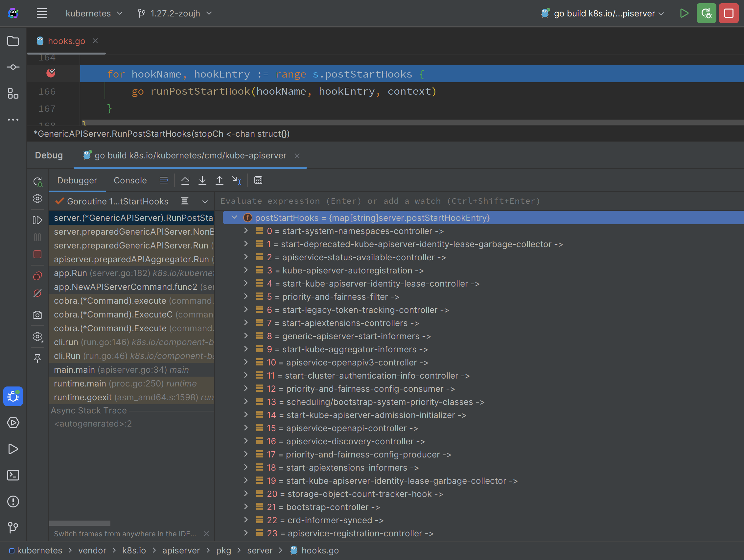Click the Debug tool window title
This screenshot has width=744, height=560.
point(49,156)
